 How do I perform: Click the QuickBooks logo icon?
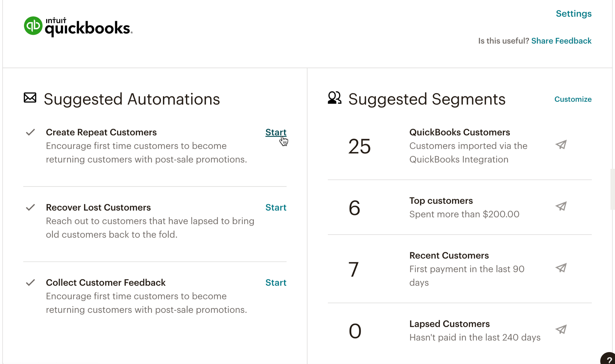coord(33,26)
